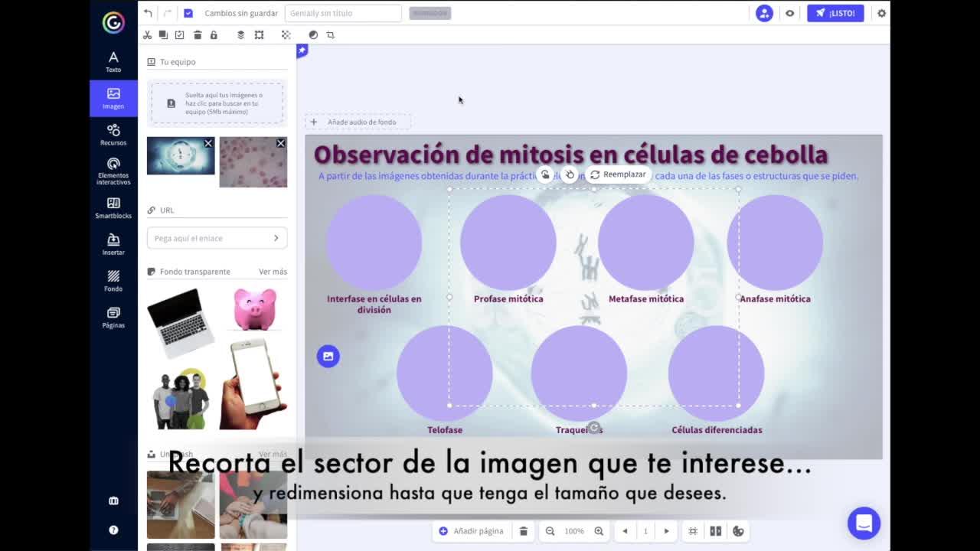The image size is (980, 551).
Task: Click the duplicate element icon
Action: pos(163,34)
